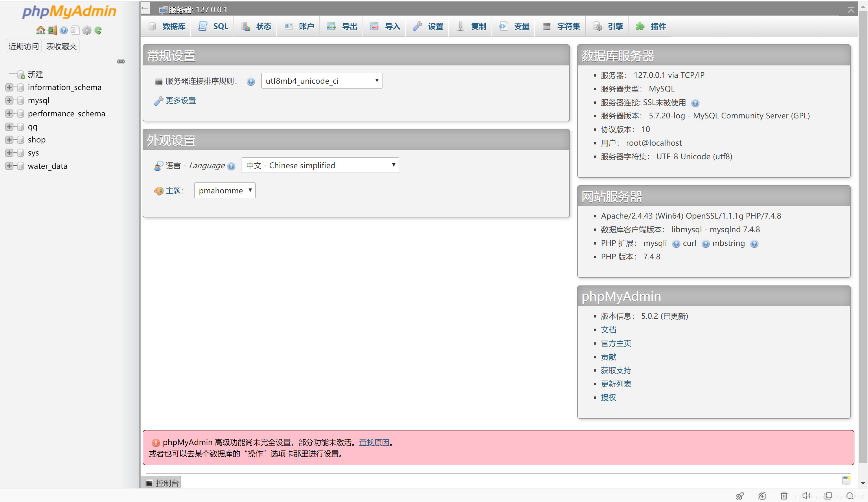Click the 查找原因 link in warning

pos(374,442)
